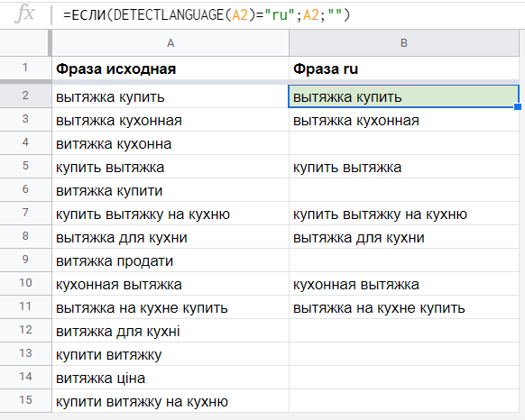Select cell A7 'купить вытяжку на кухню'

click(x=170, y=214)
